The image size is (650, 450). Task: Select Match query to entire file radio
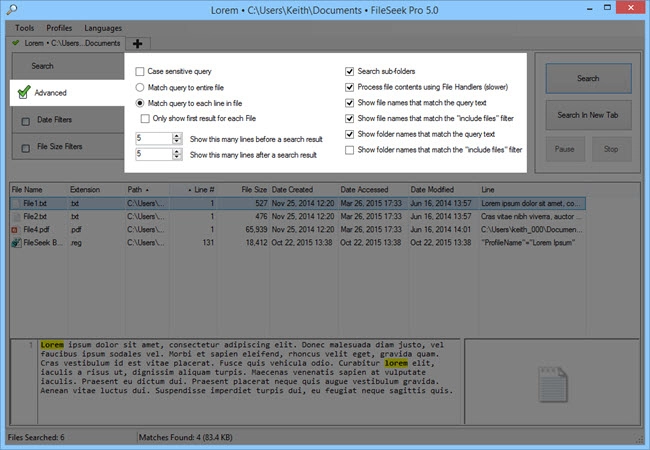(140, 87)
